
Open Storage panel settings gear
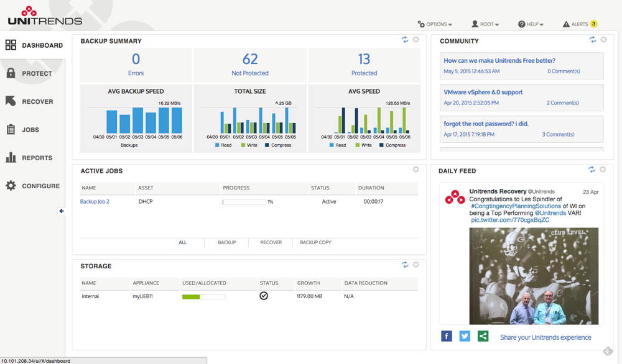[416, 264]
